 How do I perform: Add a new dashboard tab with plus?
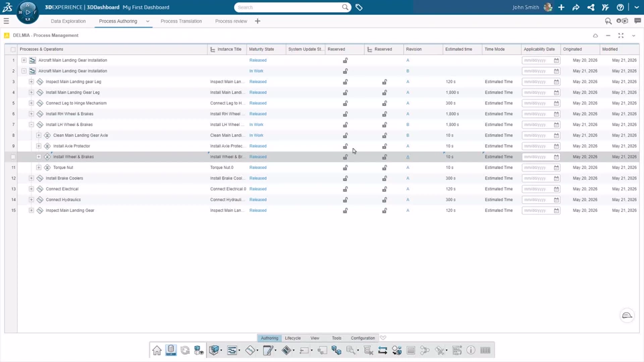point(258,21)
